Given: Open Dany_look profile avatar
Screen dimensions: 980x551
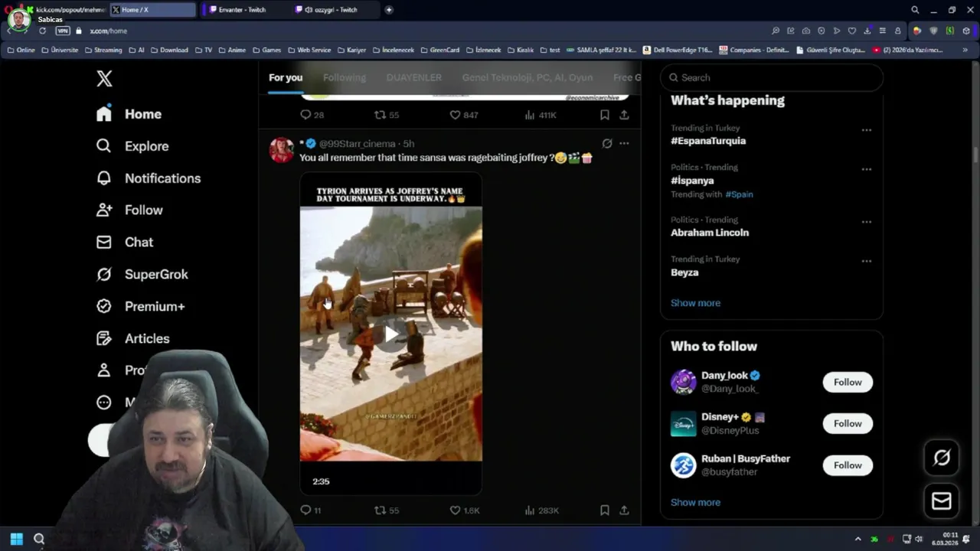Looking at the screenshot, I should point(683,382).
